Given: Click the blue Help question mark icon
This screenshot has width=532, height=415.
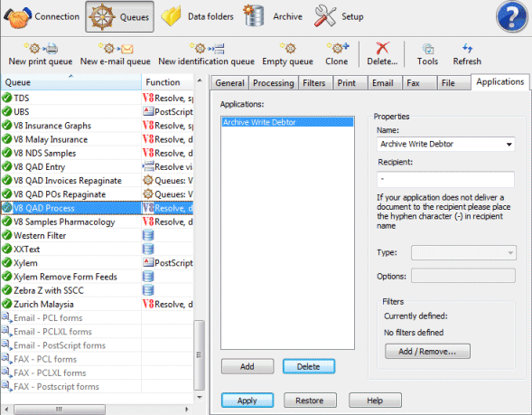Looking at the screenshot, I should click(511, 16).
